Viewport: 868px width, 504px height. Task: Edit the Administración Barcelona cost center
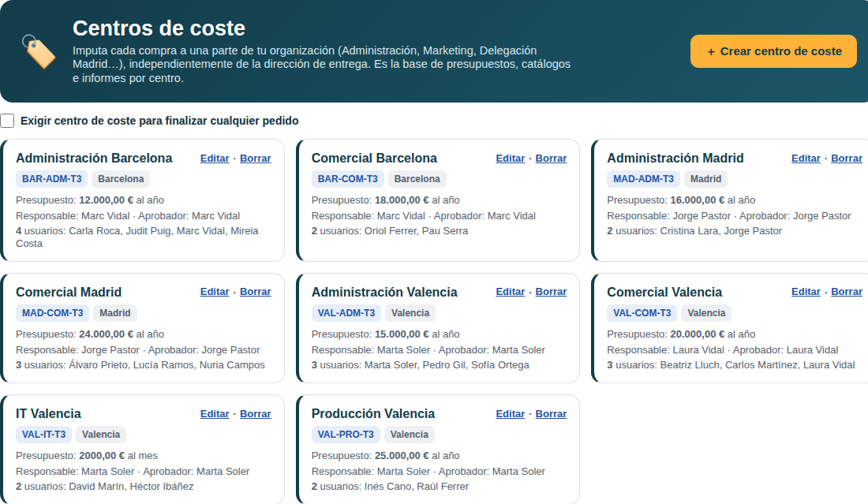tap(215, 159)
